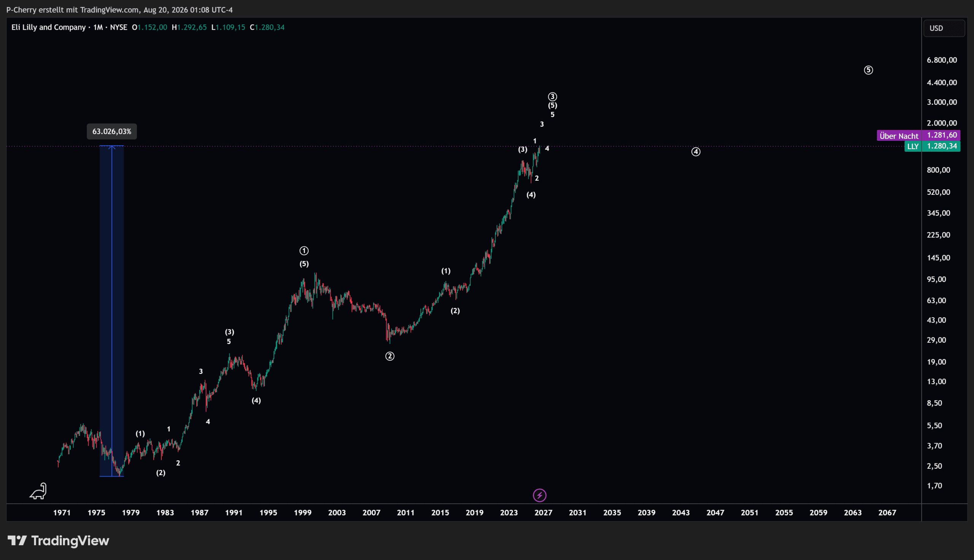
Task: Click the 225,00 price axis label
Action: (939, 235)
